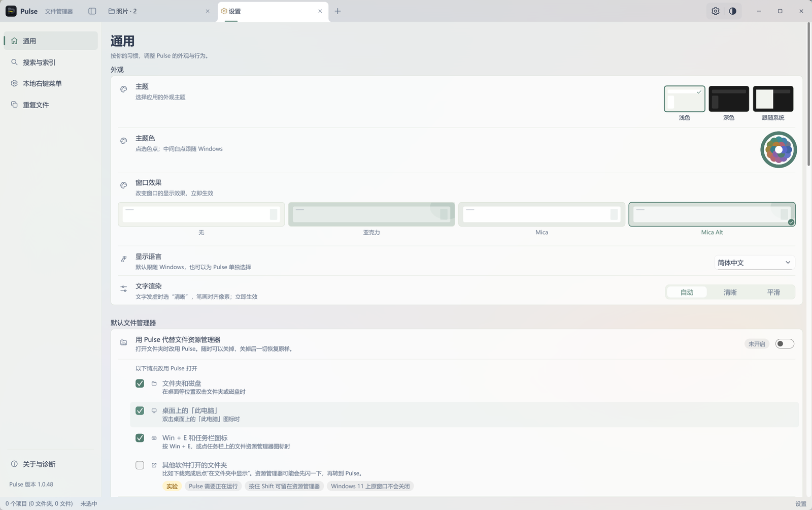Viewport: 812px width, 510px height.
Task: Open 关于与诊断 page
Action: pos(51,464)
